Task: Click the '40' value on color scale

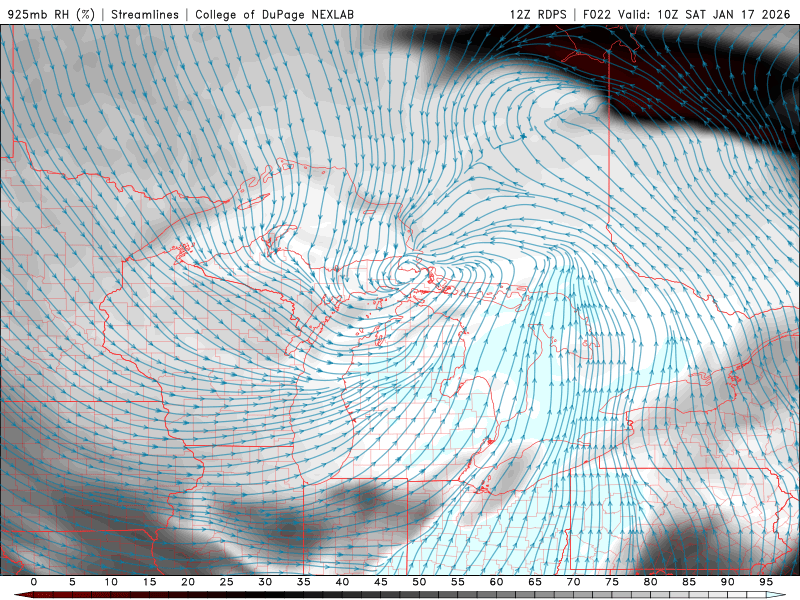Action: (342, 582)
